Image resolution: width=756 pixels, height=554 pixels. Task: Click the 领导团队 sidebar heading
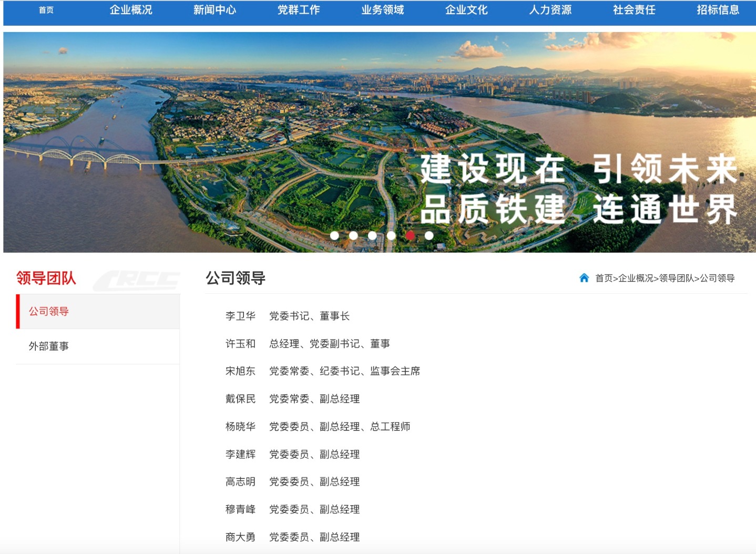click(x=46, y=278)
